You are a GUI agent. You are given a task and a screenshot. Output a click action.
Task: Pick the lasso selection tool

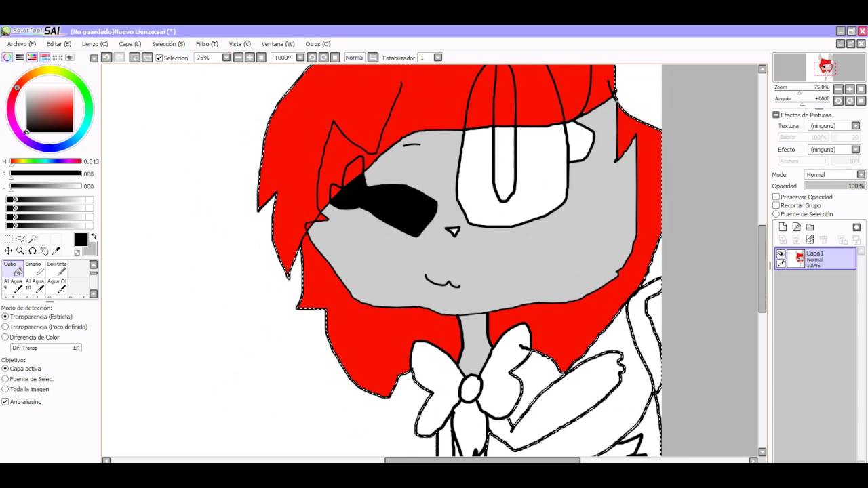20,239
